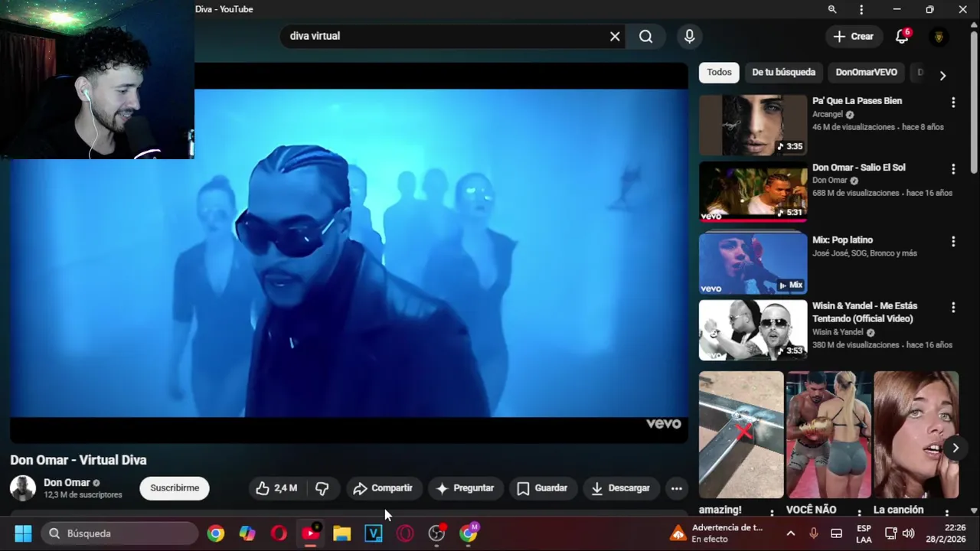Open Wisin & Yandel video thumbnail
This screenshot has height=551, width=980.
click(753, 330)
